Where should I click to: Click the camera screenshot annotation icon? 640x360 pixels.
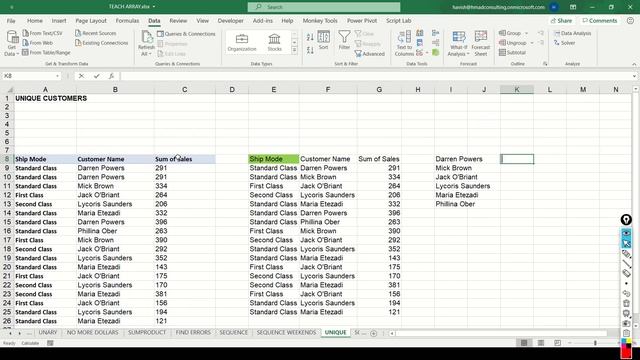tap(627, 323)
